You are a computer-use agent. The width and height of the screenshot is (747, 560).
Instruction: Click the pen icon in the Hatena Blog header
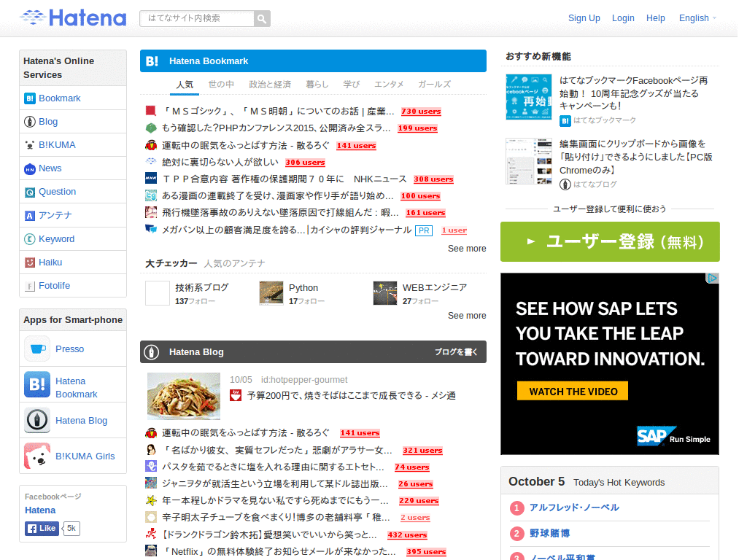[x=152, y=352]
